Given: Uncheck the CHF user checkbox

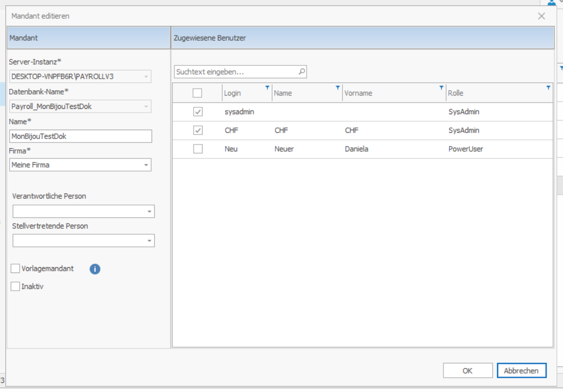Looking at the screenshot, I should 198,131.
